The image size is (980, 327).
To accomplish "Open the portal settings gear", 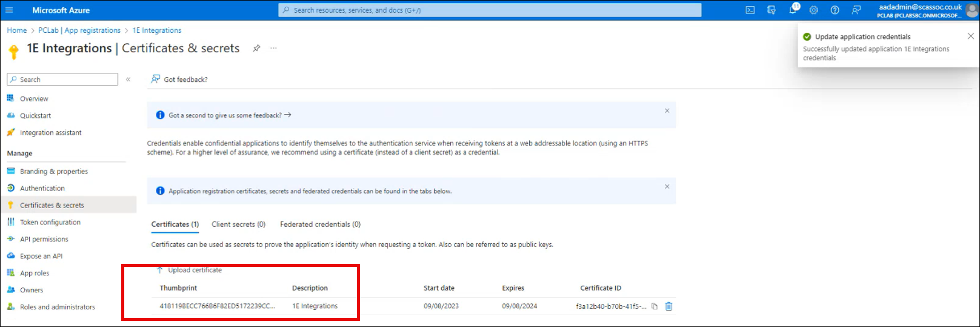I will [x=814, y=10].
